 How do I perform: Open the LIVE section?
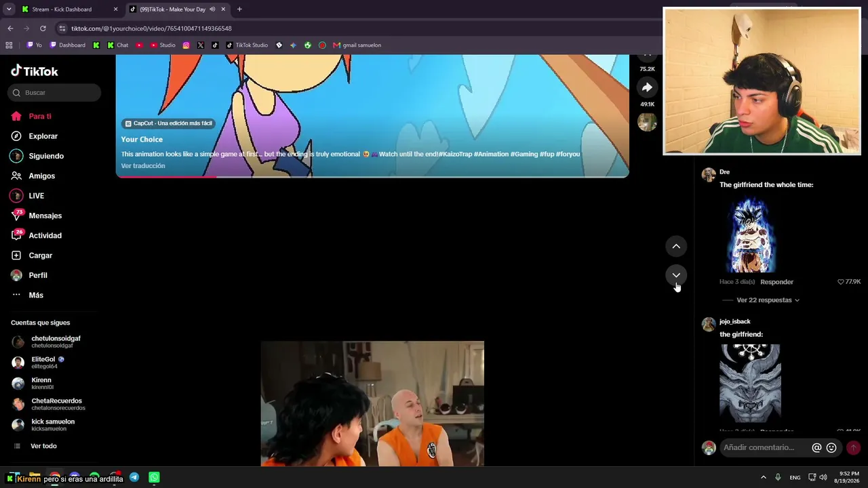point(27,196)
